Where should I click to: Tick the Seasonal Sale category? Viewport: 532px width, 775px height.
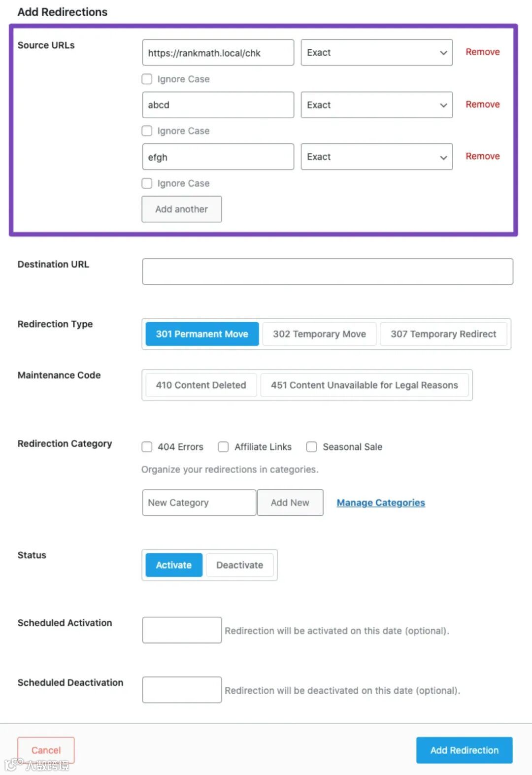tap(311, 447)
